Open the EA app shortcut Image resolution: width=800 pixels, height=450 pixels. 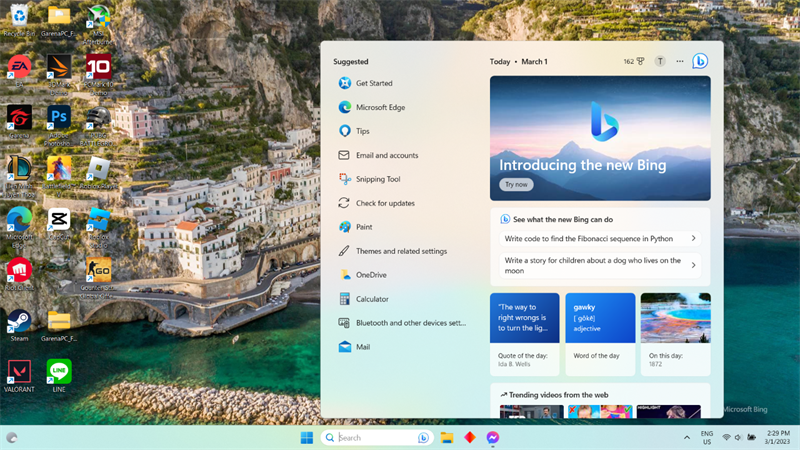pyautogui.click(x=19, y=70)
